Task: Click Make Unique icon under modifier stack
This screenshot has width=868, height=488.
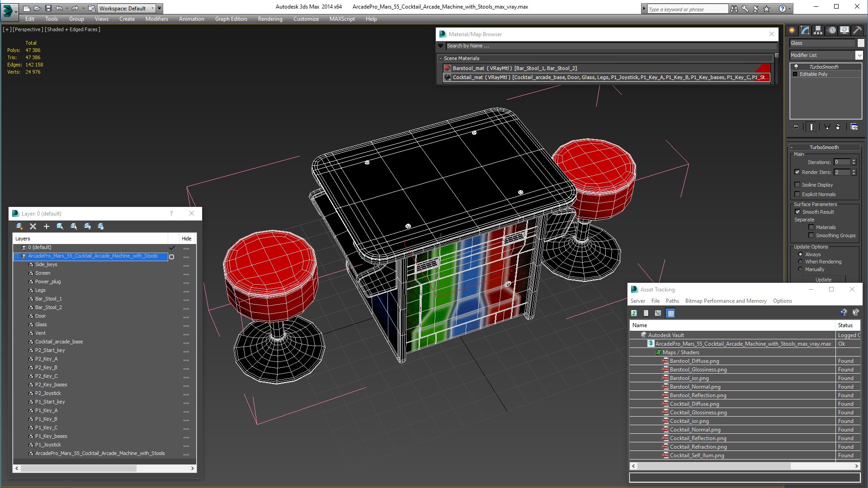Action: (x=827, y=127)
